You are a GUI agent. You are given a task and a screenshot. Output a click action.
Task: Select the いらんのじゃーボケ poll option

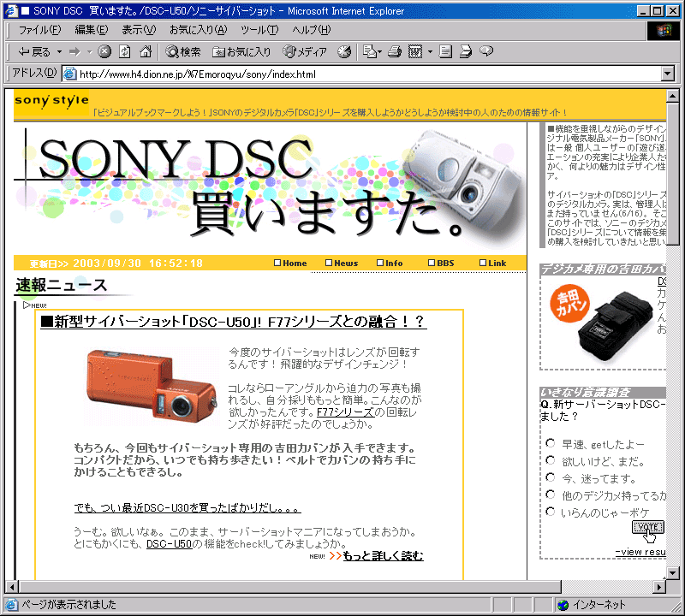pyautogui.click(x=551, y=512)
